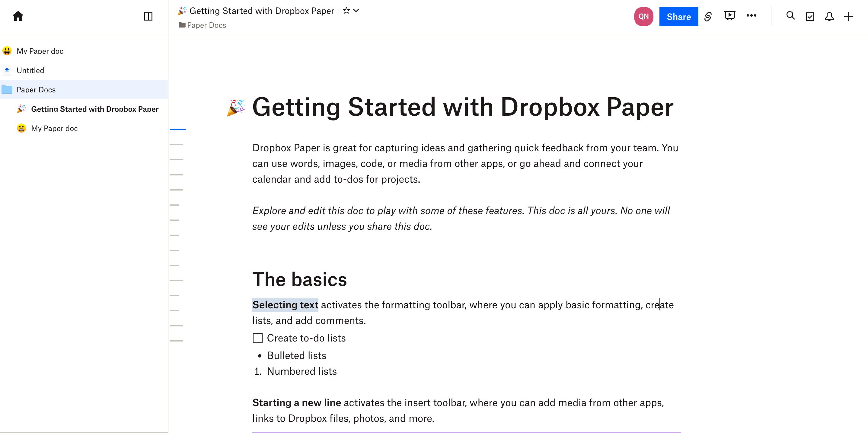Click the Create to-do lists text
The image size is (868, 433).
(x=306, y=338)
